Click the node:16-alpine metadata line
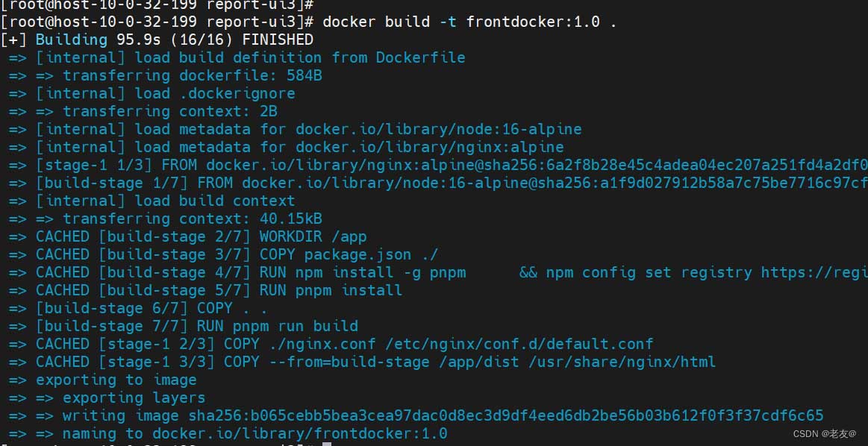Screen dimensions: 868x446 [295, 130]
